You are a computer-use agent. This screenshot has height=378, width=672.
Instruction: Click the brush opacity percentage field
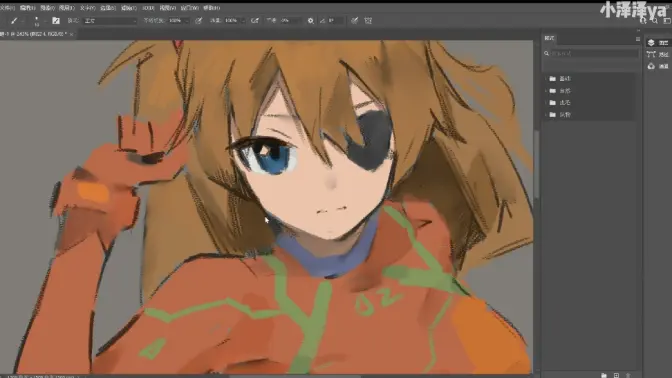coord(176,21)
